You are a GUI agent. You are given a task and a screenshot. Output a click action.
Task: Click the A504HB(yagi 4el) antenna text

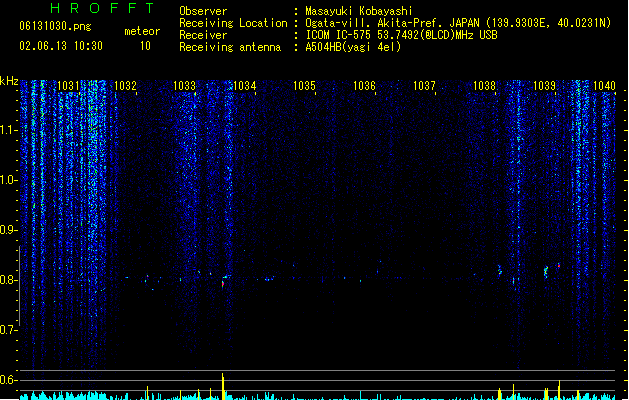coord(353,47)
